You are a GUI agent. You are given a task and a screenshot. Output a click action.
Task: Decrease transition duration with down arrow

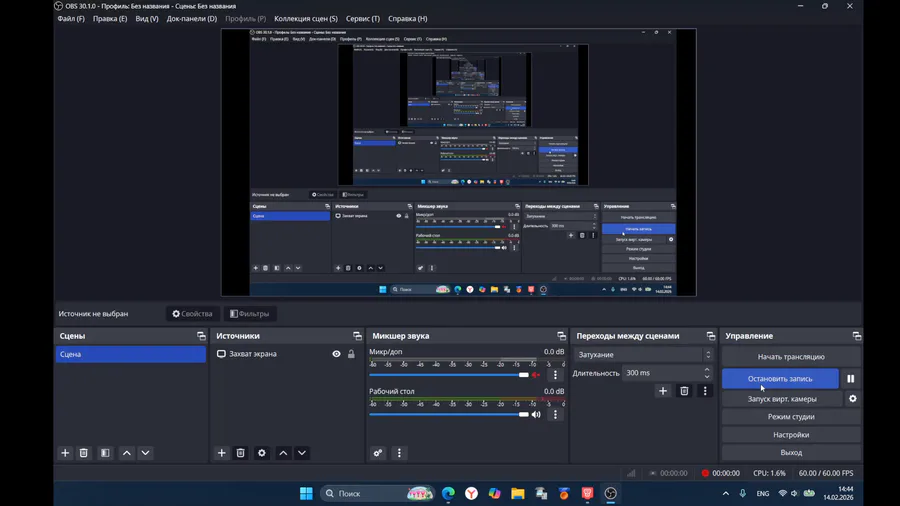707,376
